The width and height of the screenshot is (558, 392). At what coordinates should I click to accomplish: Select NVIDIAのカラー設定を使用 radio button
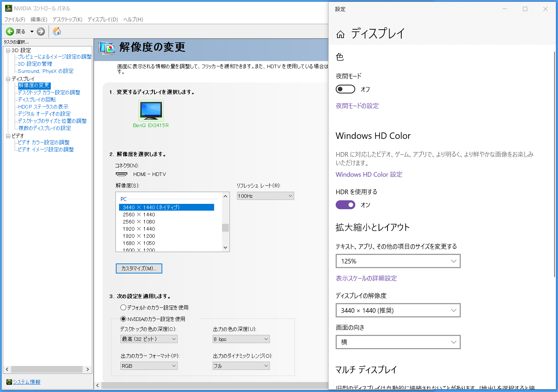123,319
